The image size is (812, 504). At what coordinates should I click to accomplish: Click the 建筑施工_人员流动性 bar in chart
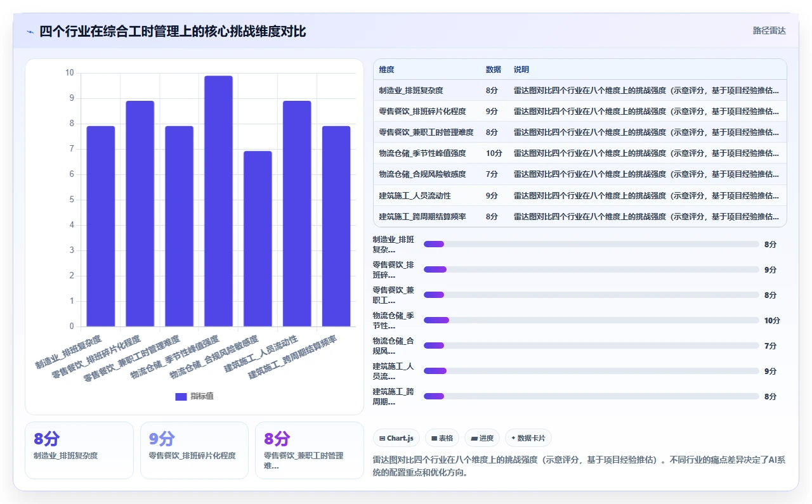pyautogui.click(x=297, y=214)
